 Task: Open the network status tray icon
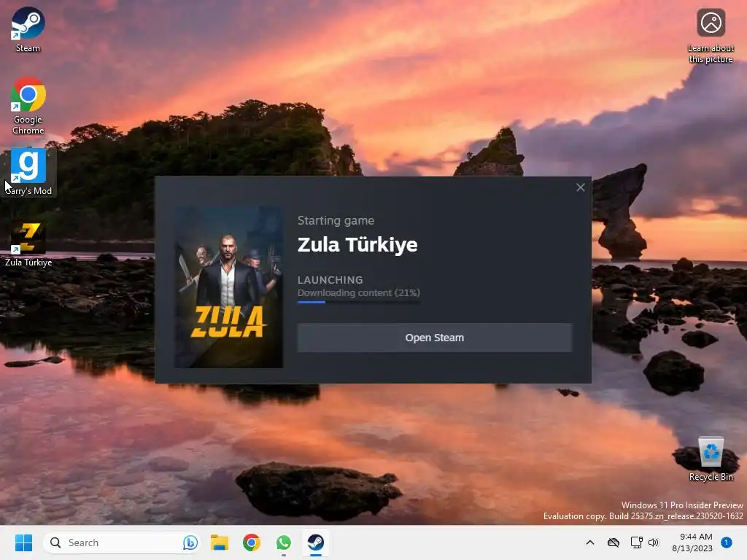[636, 542]
